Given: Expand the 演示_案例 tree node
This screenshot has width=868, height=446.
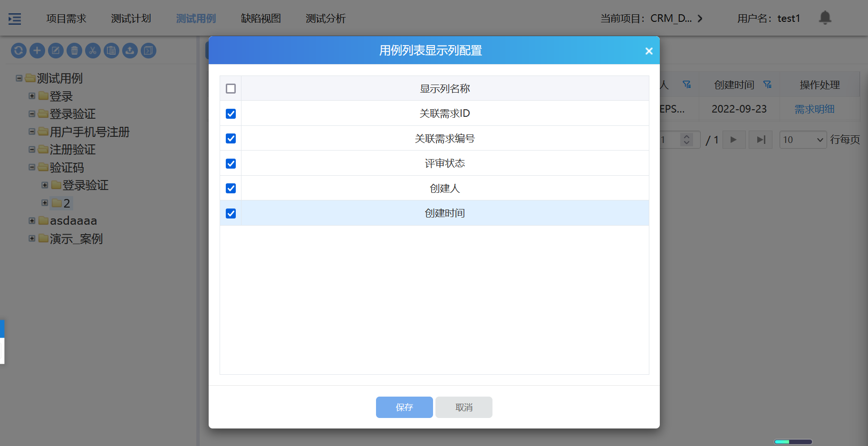Looking at the screenshot, I should point(32,238).
